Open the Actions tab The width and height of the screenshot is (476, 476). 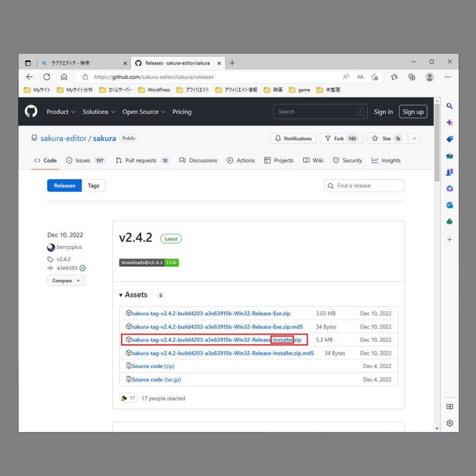[241, 160]
